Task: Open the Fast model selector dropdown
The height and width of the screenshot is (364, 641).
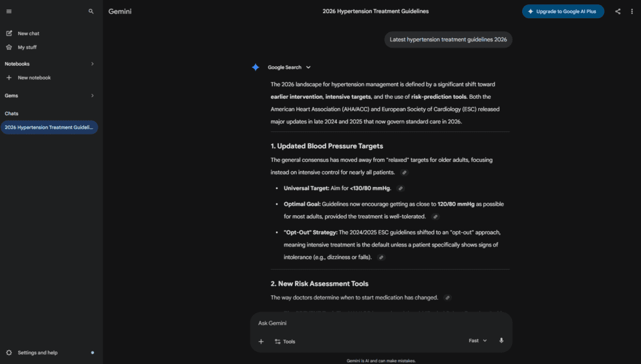Action: pyautogui.click(x=478, y=341)
